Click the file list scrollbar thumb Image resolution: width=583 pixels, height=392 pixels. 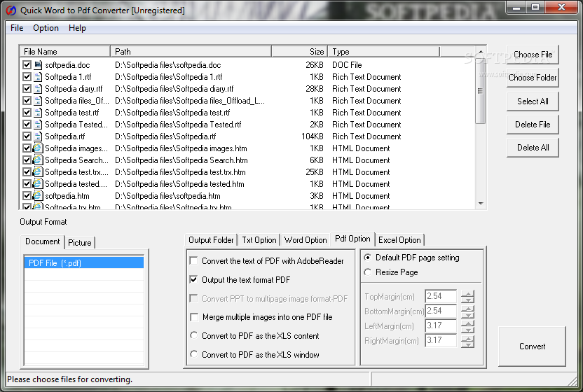[481, 90]
